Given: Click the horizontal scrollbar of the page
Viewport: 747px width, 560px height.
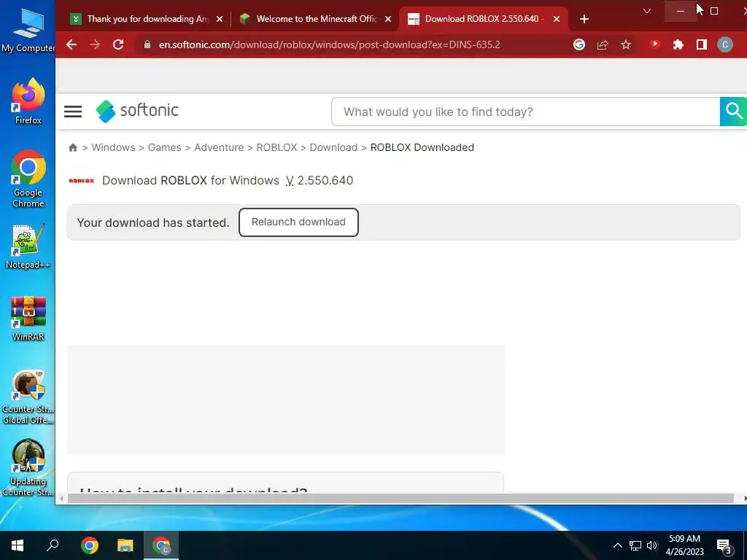Looking at the screenshot, I should [400, 499].
